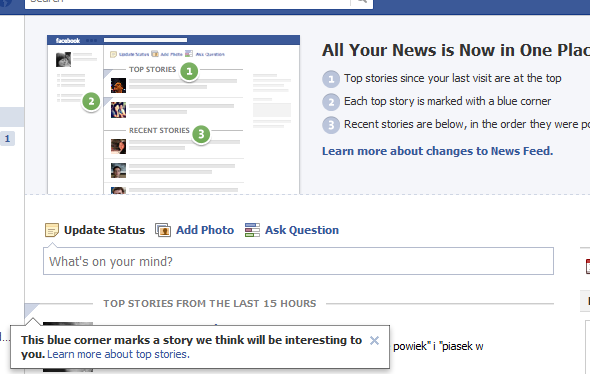
Task: Click the notification count badge showing 1
Action: coord(7,138)
